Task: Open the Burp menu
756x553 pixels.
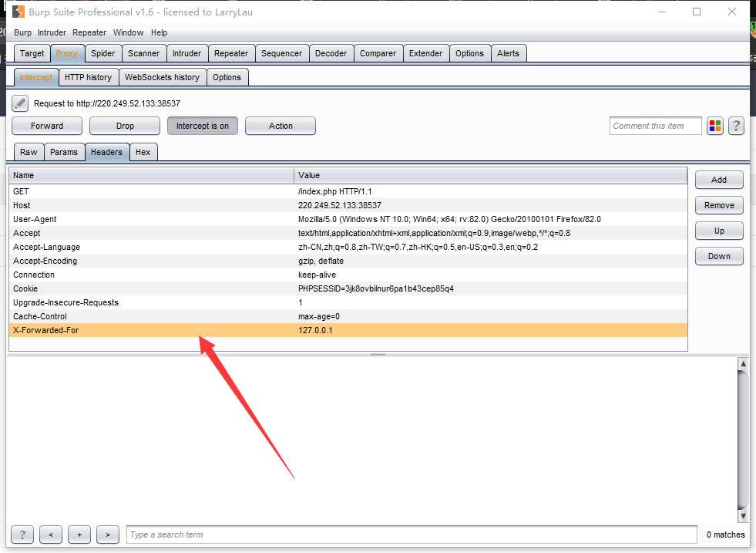Action: [22, 32]
